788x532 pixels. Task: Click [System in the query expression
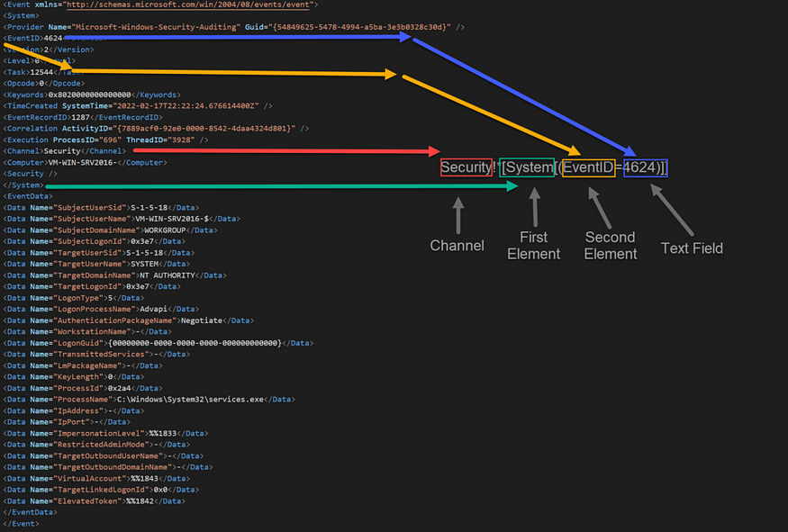(527, 167)
